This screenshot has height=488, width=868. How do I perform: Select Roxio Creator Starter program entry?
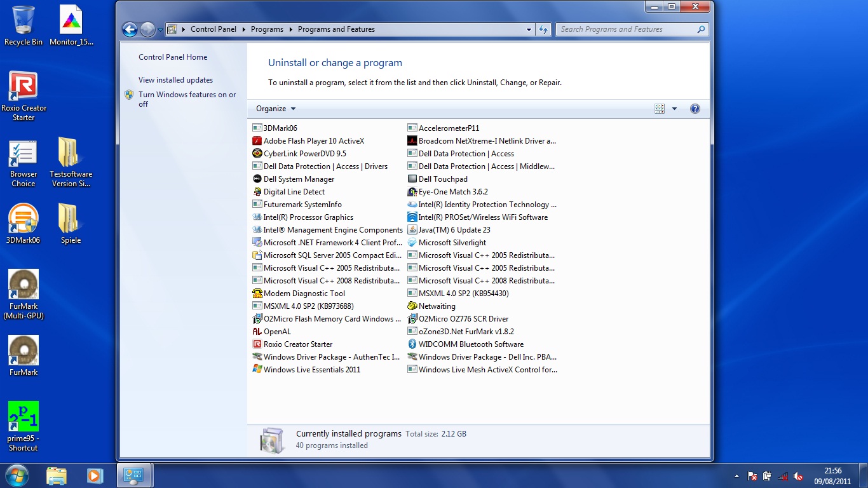pos(292,344)
